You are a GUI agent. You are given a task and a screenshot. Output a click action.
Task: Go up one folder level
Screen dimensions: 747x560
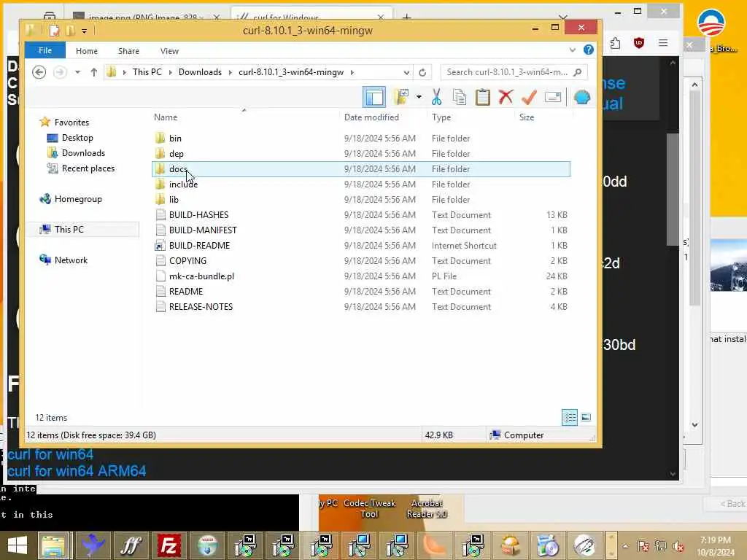94,72
